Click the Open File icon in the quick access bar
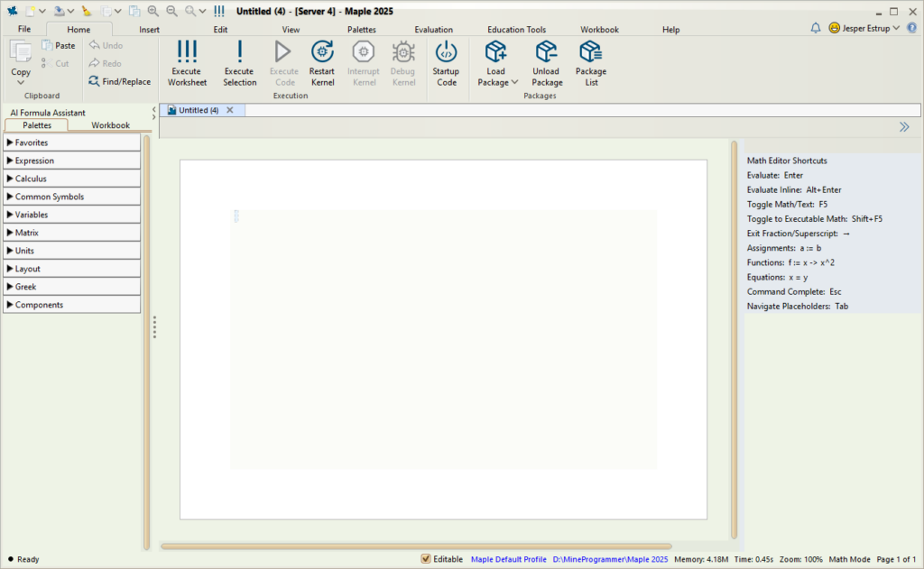This screenshot has width=924, height=569. click(59, 11)
